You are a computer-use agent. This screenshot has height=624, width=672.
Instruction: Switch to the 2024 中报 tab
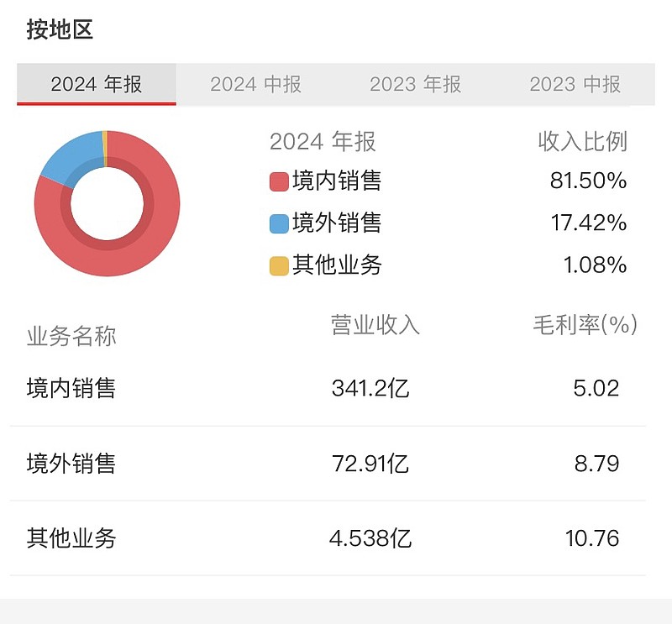[x=255, y=84]
